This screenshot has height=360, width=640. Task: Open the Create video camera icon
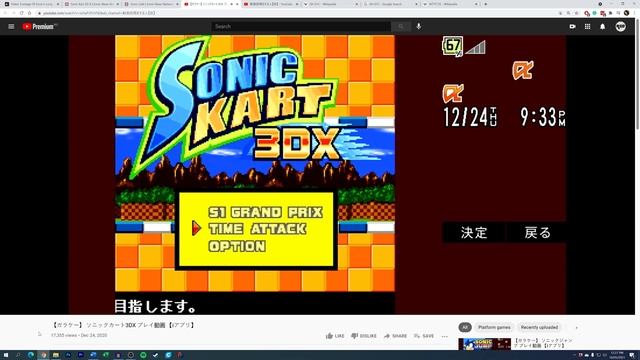coord(573,27)
